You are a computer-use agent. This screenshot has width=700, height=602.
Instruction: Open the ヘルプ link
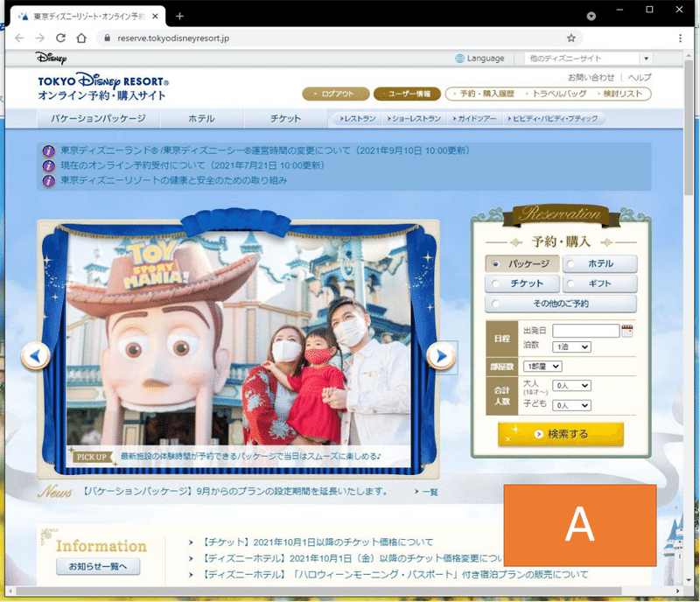[x=640, y=77]
